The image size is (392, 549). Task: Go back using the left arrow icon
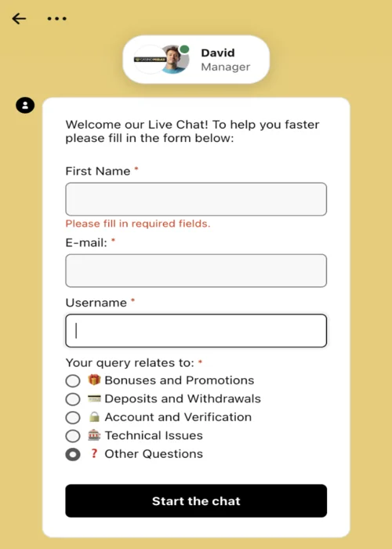click(19, 19)
